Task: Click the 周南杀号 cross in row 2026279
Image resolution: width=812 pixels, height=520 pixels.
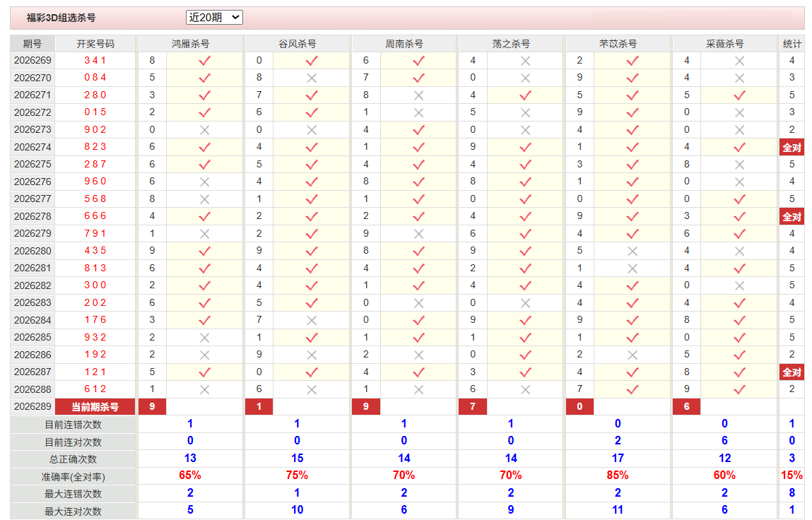Action: click(418, 234)
